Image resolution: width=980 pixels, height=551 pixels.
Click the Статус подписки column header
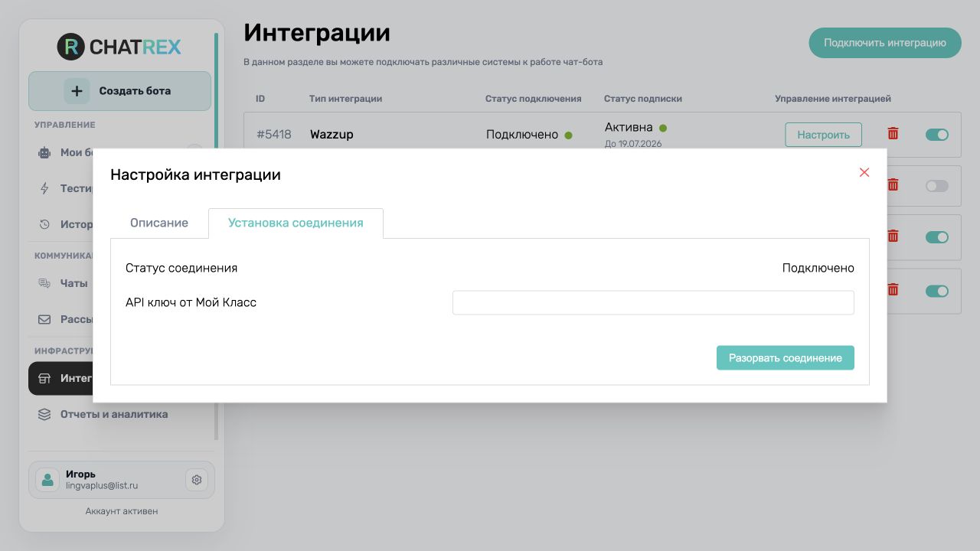click(643, 99)
